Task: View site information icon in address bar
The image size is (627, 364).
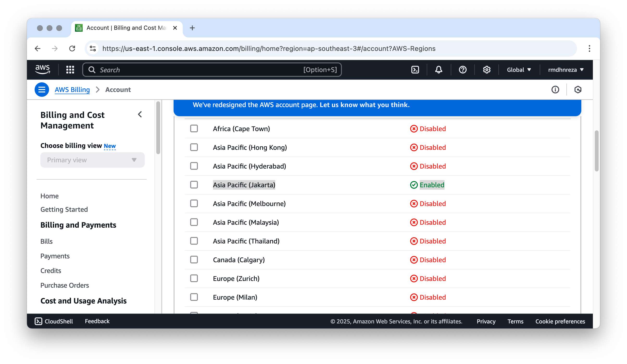Action: click(x=93, y=49)
